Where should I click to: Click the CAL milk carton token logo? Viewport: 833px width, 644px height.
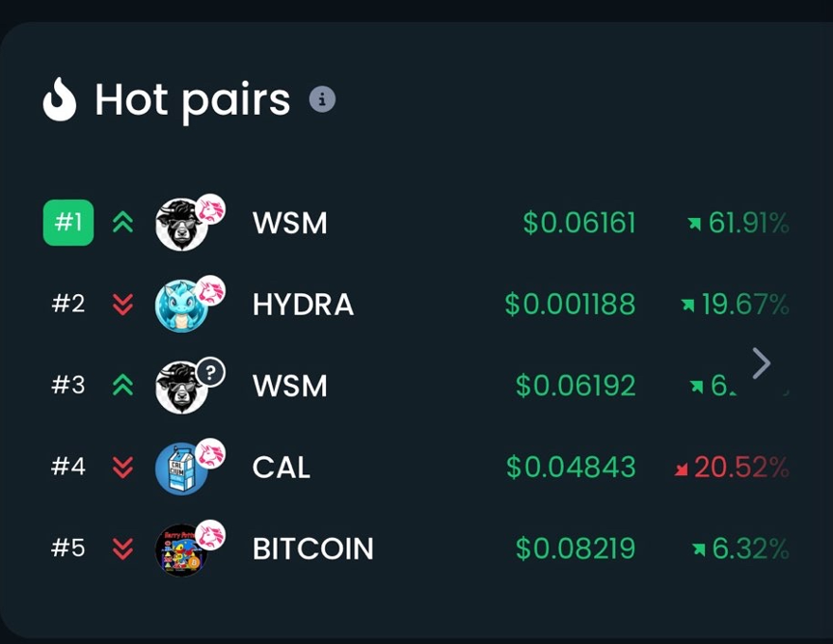(x=181, y=469)
